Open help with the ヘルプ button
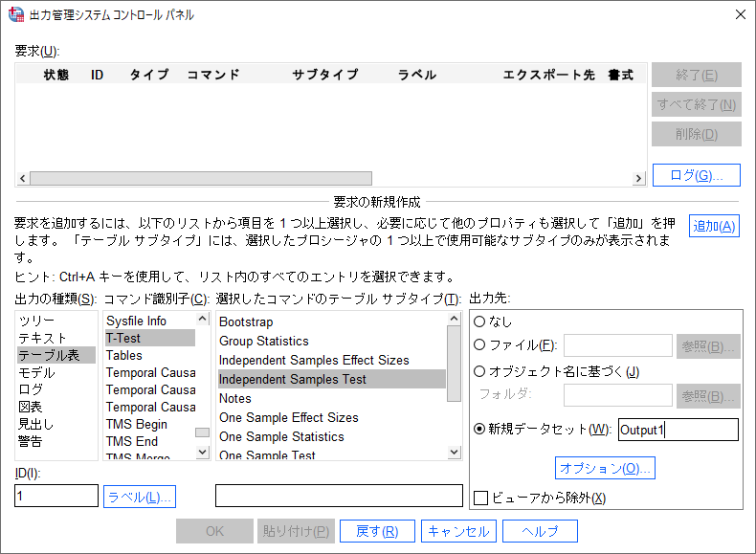The height and width of the screenshot is (554, 756). coord(540,531)
